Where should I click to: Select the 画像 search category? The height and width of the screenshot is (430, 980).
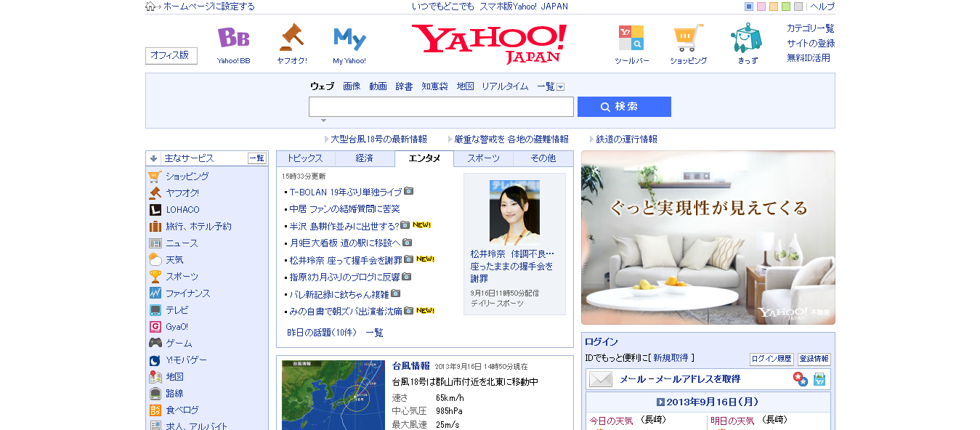[x=352, y=86]
